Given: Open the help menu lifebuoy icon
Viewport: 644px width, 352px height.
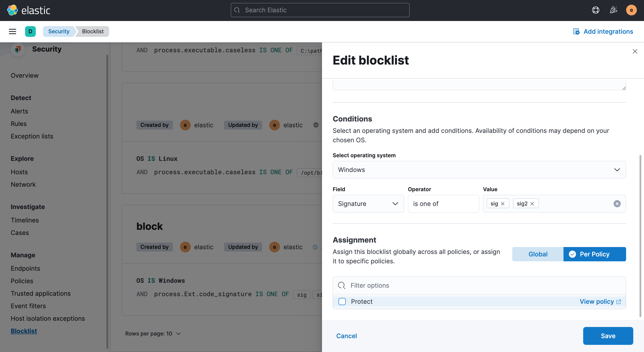Looking at the screenshot, I should [595, 10].
